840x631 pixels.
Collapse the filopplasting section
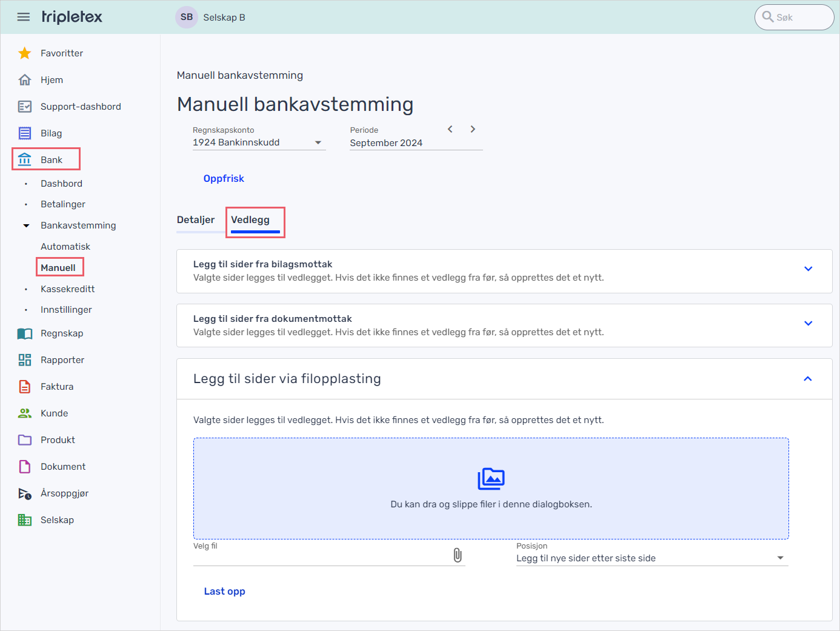click(807, 379)
